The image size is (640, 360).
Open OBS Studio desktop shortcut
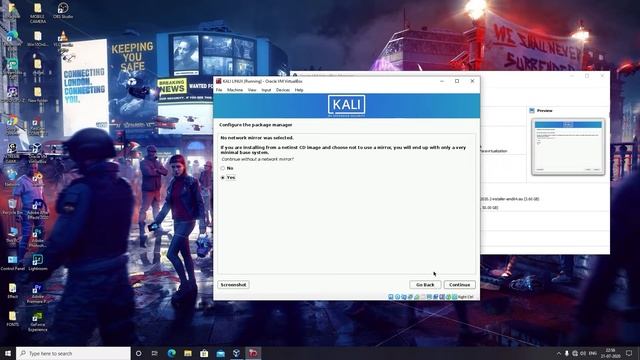[x=63, y=11]
